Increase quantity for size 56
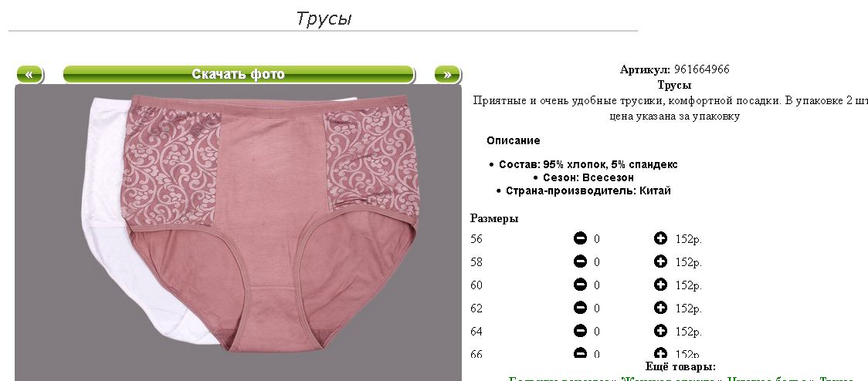This screenshot has height=381, width=868. 660,238
